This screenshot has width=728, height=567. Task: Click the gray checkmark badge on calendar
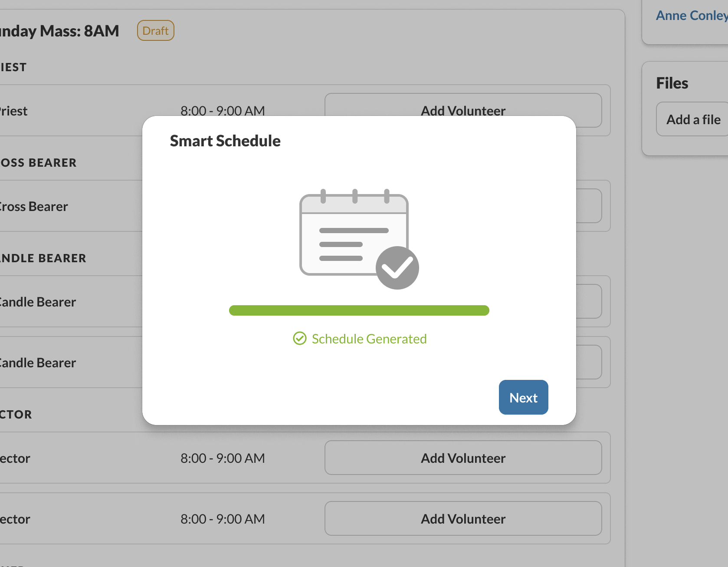point(397,268)
